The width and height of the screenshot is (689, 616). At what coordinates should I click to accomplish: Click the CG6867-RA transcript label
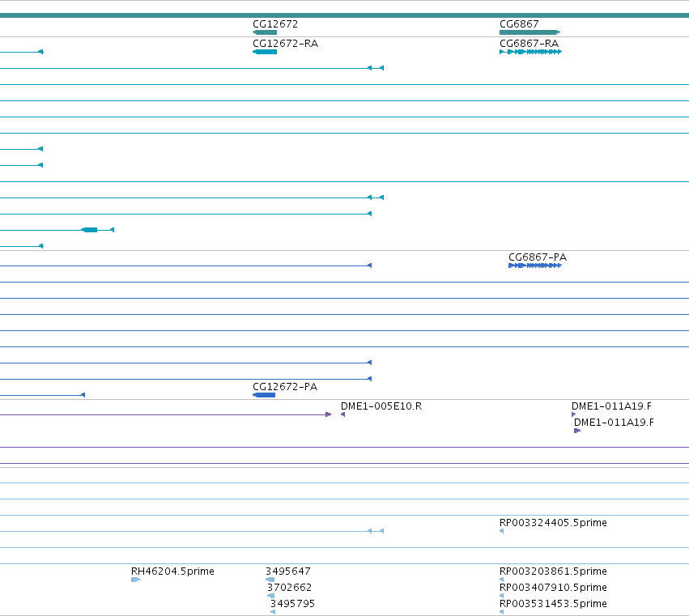click(x=529, y=44)
